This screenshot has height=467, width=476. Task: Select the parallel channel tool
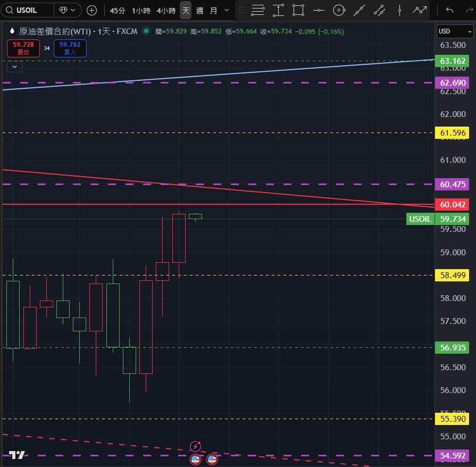click(x=379, y=10)
